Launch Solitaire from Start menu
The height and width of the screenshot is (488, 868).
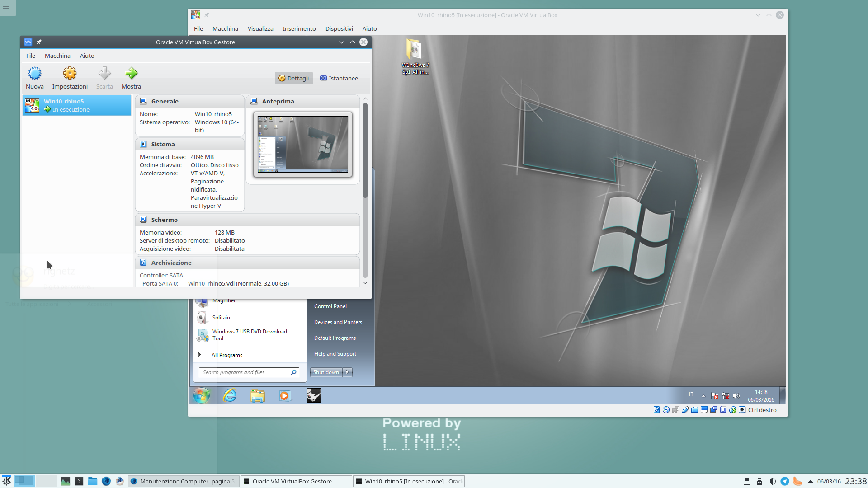(x=222, y=318)
